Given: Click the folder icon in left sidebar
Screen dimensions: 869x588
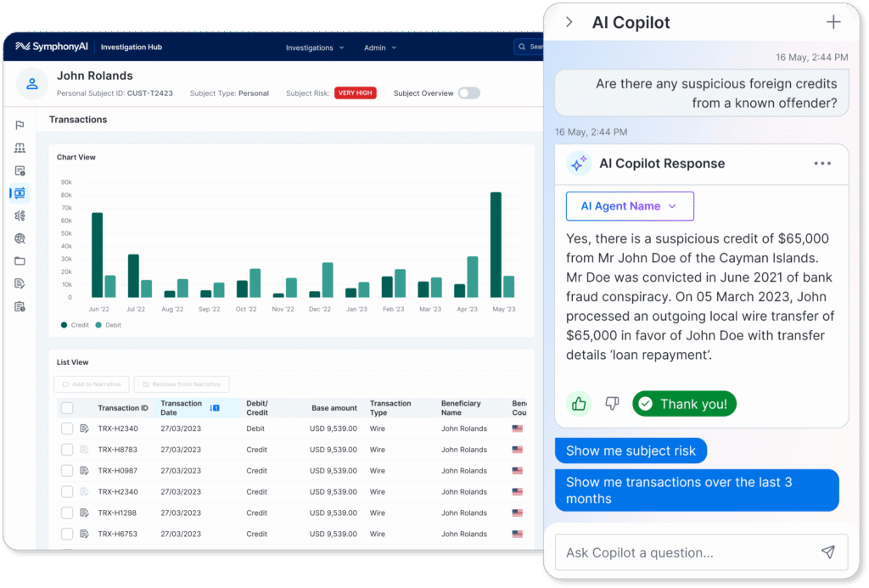Looking at the screenshot, I should click(x=20, y=261).
